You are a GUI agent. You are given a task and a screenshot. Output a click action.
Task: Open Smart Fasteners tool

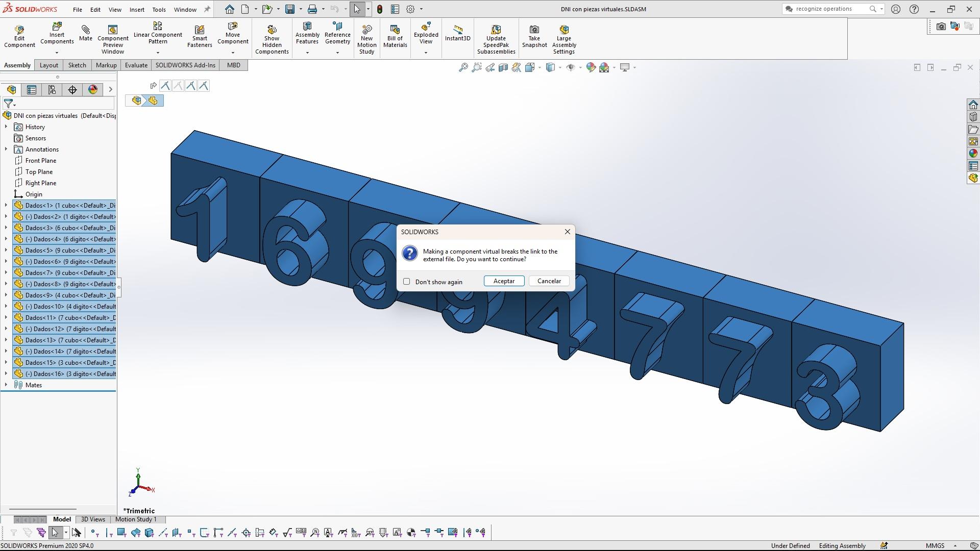200,37
